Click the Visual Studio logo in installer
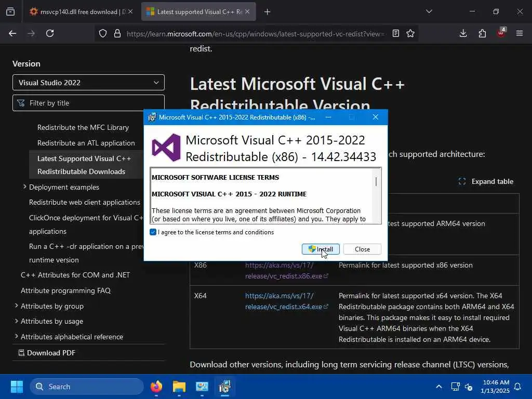The width and height of the screenshot is (532, 399). click(x=166, y=148)
